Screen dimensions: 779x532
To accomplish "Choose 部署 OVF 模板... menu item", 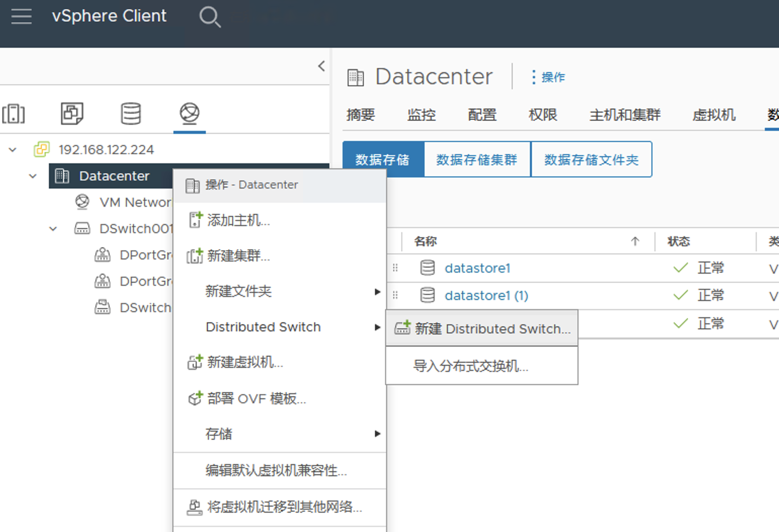I will 280,398.
